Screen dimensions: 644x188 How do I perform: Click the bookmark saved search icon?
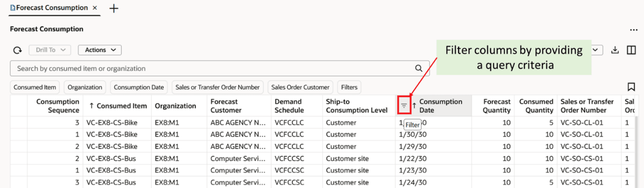coord(631,87)
